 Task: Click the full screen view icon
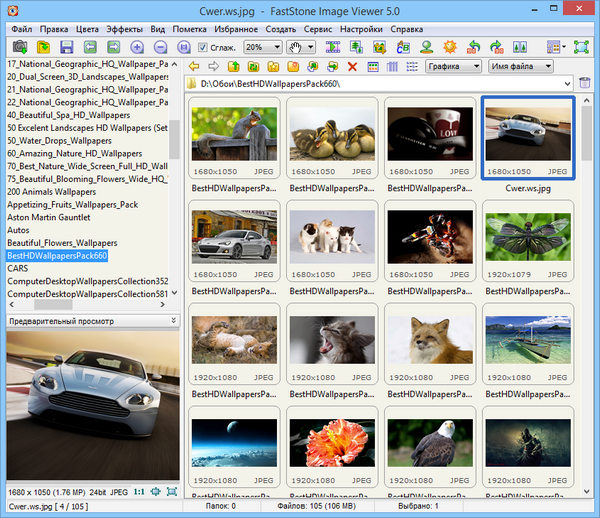click(x=581, y=47)
